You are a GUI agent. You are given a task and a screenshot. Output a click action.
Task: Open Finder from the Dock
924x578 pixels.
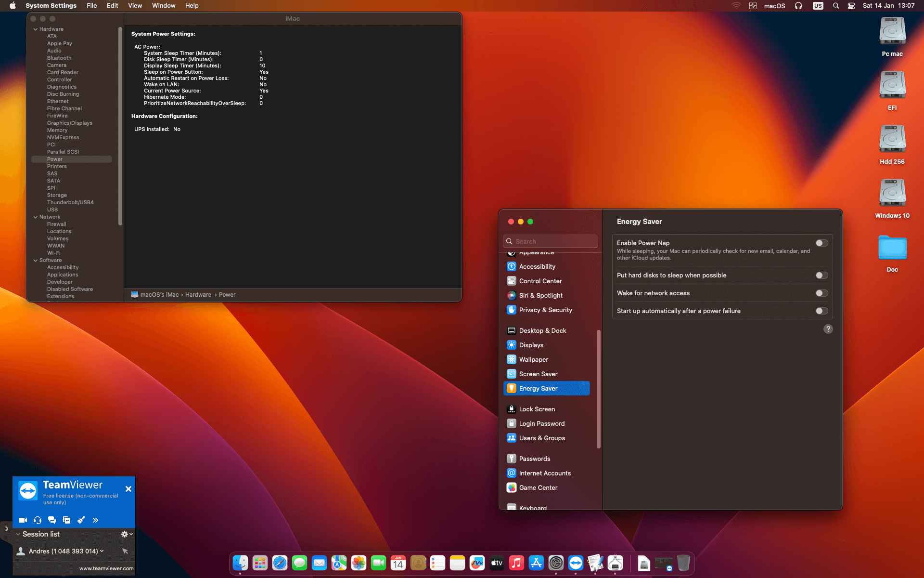240,563
